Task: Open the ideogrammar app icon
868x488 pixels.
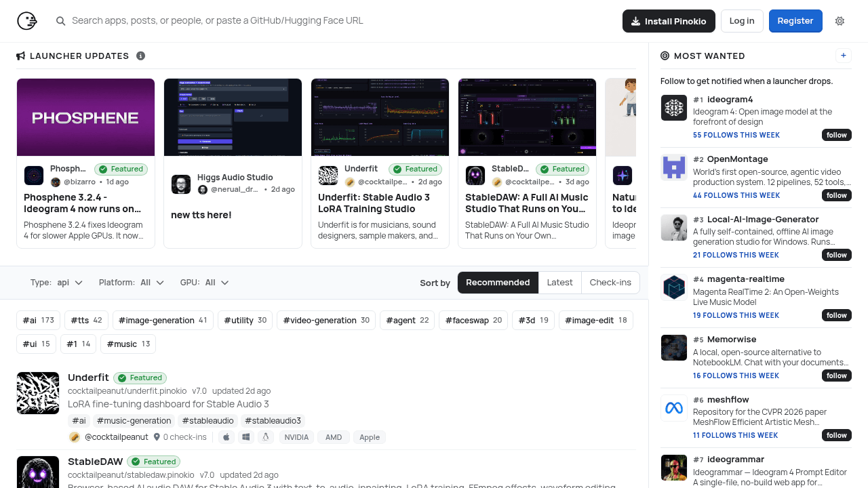Action: pos(674,468)
